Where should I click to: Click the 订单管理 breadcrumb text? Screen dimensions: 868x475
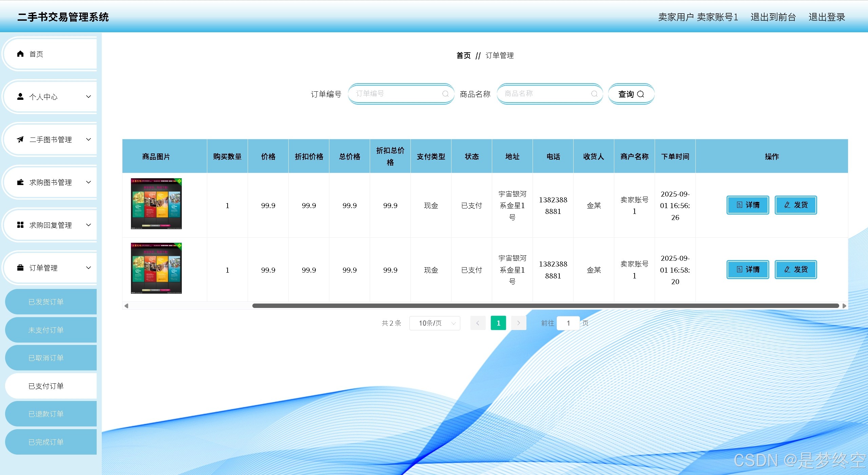pos(500,55)
